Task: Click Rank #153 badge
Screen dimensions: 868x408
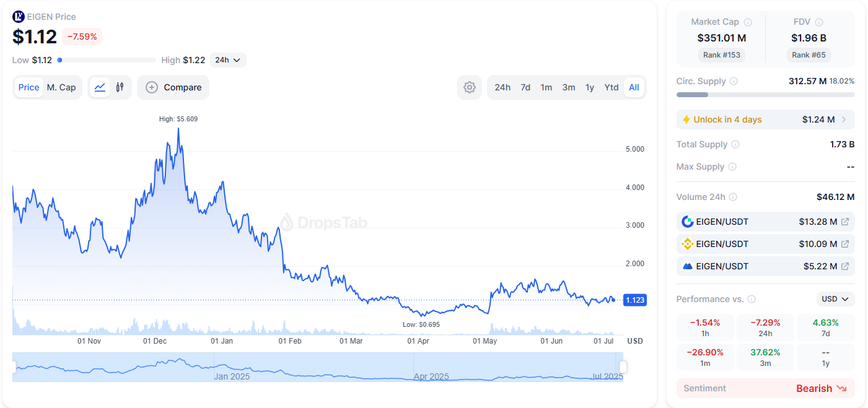Action: (722, 55)
